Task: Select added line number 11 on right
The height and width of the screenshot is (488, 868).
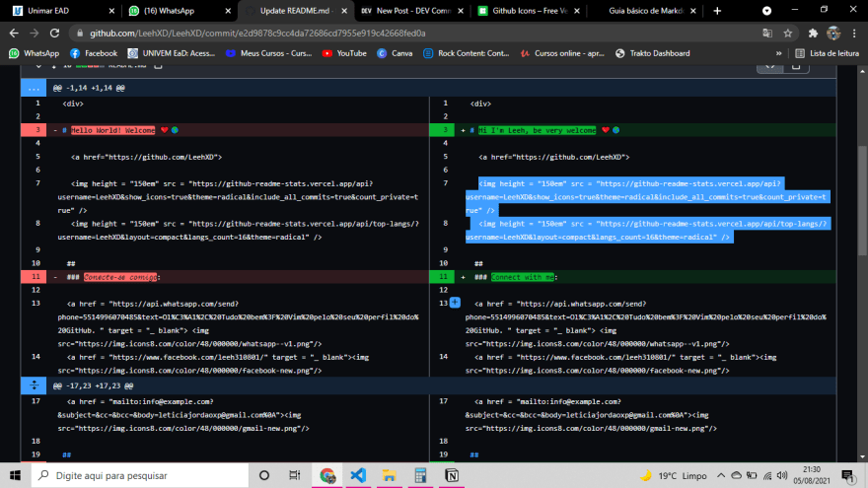Action: coord(442,277)
